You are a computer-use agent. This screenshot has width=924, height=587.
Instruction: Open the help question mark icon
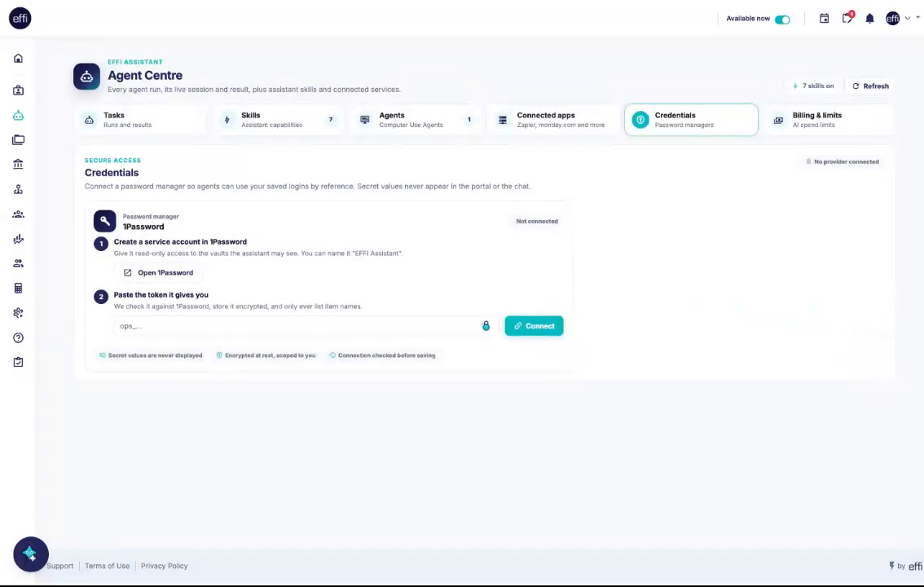(x=18, y=338)
